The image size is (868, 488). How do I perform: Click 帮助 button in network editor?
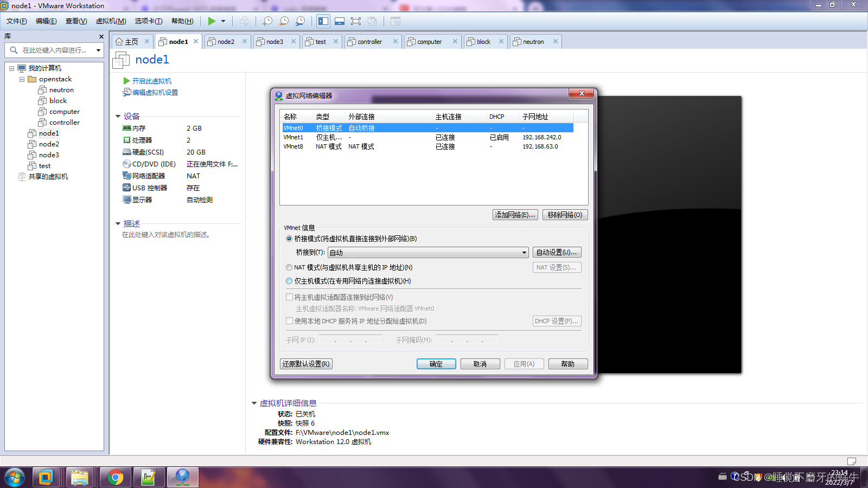(568, 364)
